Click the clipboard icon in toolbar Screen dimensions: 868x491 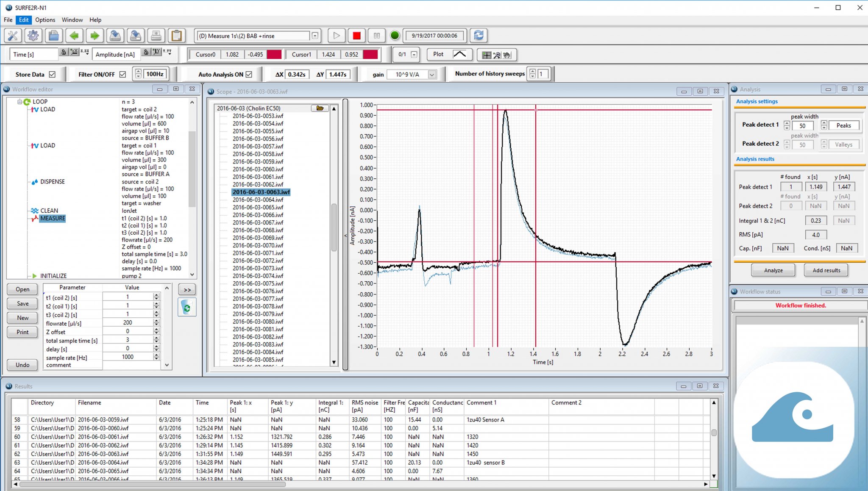(x=176, y=36)
